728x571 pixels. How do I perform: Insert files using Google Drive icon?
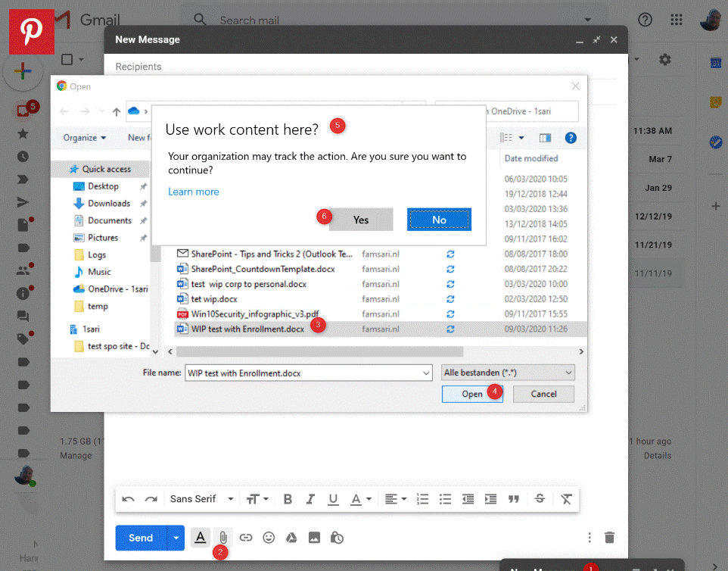tap(291, 538)
